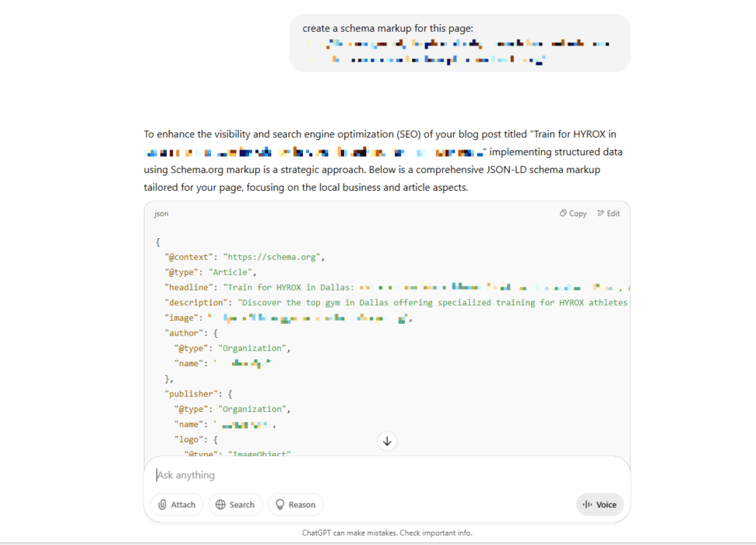Activate Voice conversation mode

[x=600, y=505]
